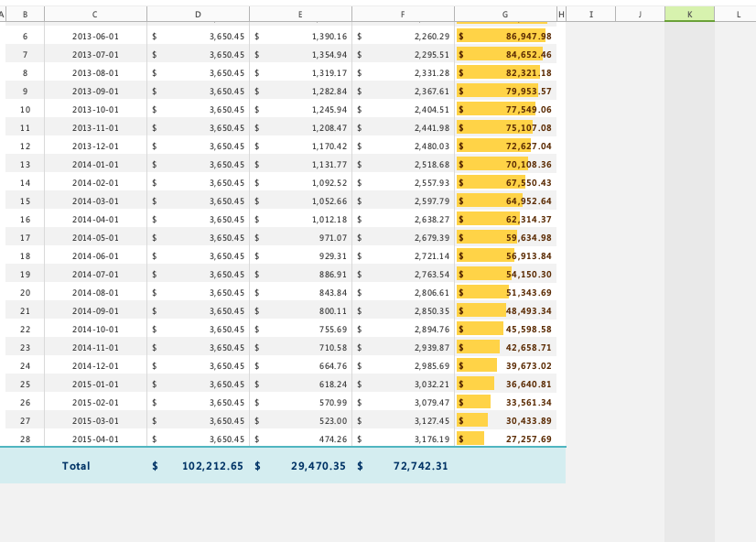Click balance cell 39,673.02
The height and width of the screenshot is (542, 756).
(505, 366)
